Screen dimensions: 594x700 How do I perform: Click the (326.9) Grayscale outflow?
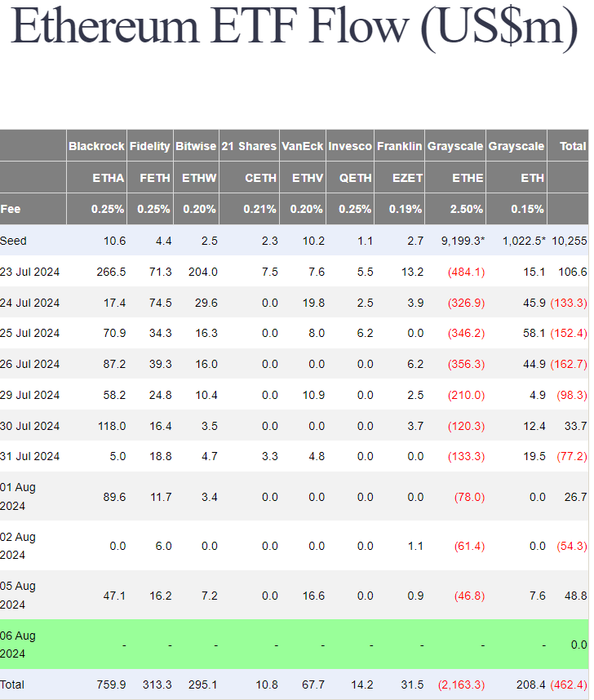click(x=466, y=303)
